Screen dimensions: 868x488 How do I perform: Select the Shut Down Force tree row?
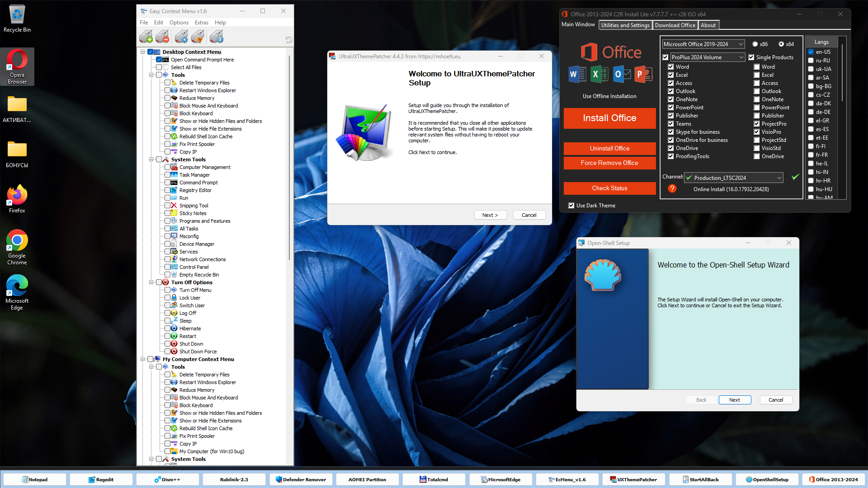pos(198,352)
